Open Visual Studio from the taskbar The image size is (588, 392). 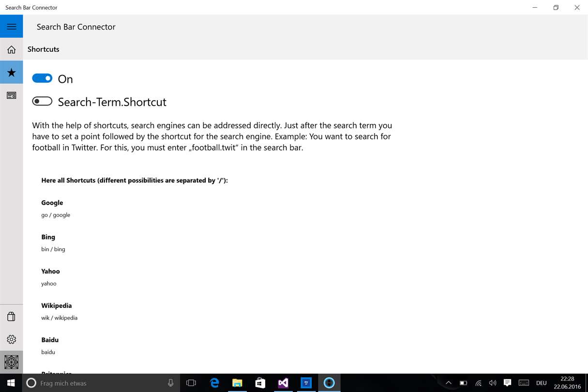pyautogui.click(x=283, y=383)
